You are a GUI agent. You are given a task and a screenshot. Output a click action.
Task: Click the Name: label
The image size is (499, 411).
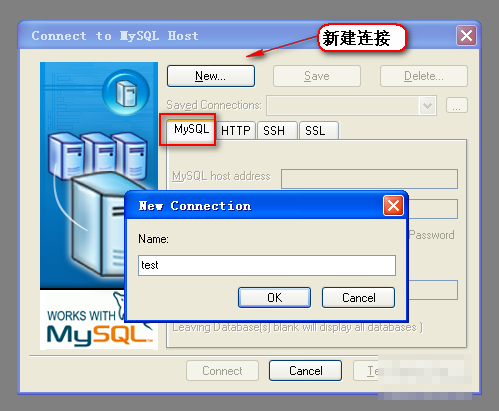click(x=153, y=239)
